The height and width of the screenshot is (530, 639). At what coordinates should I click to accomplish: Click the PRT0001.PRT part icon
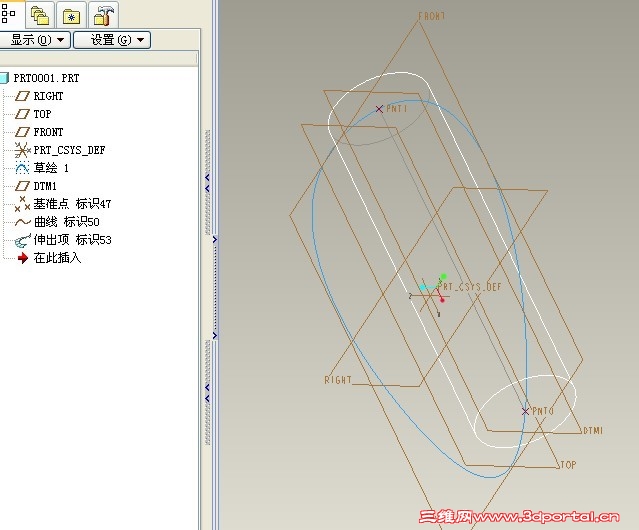coord(4,78)
